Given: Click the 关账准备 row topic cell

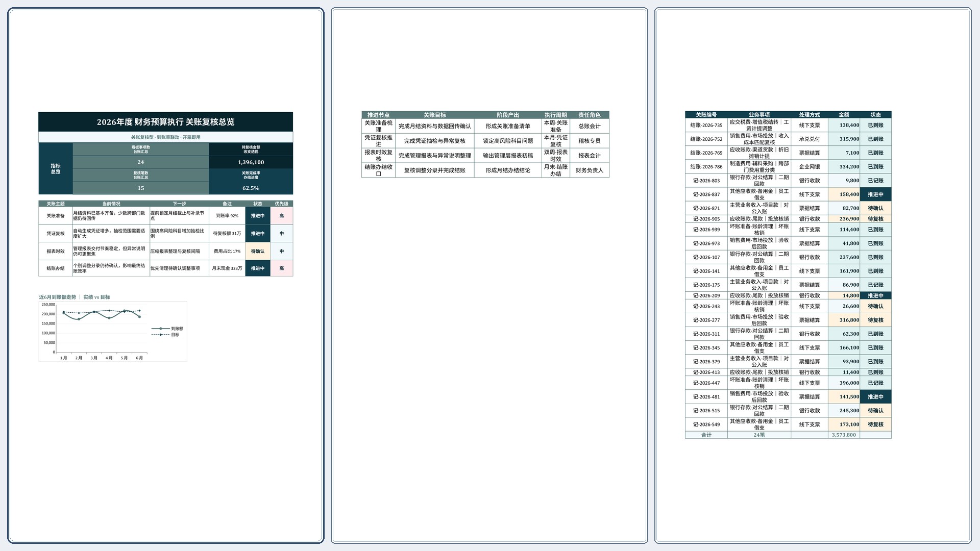Looking at the screenshot, I should tap(56, 216).
